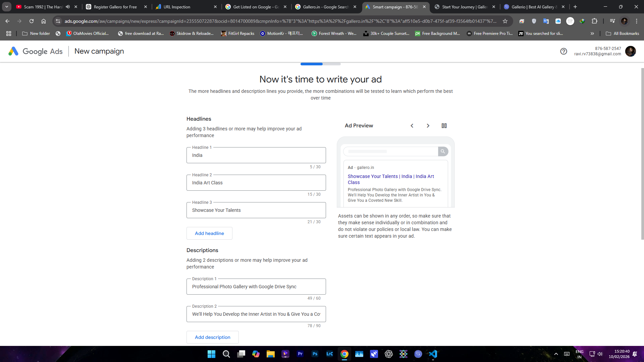644x362 pixels.
Task: Expand the tab search dropdown arrow
Action: click(x=7, y=7)
